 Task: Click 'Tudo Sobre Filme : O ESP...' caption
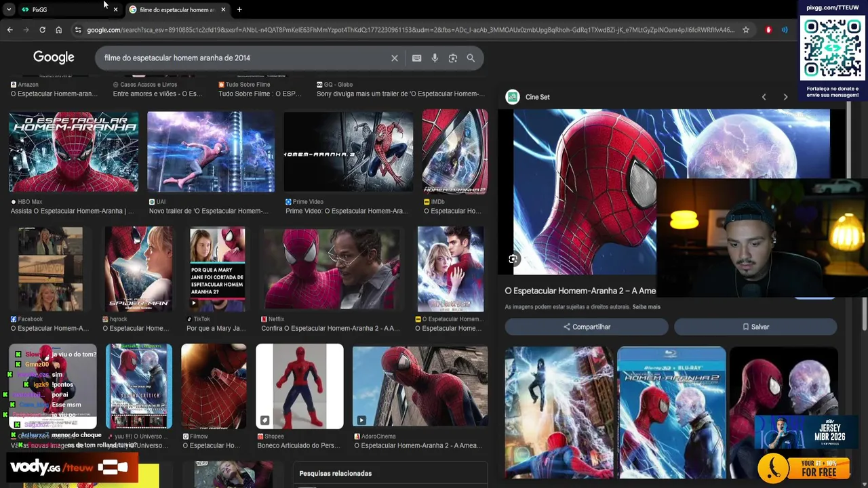point(260,94)
